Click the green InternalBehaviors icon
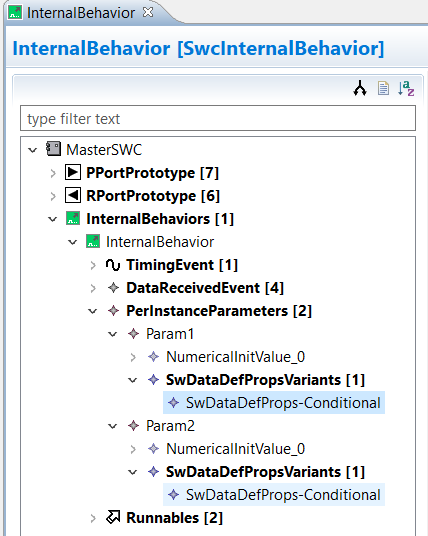Viewport: 428px width, 536px height. tap(73, 218)
